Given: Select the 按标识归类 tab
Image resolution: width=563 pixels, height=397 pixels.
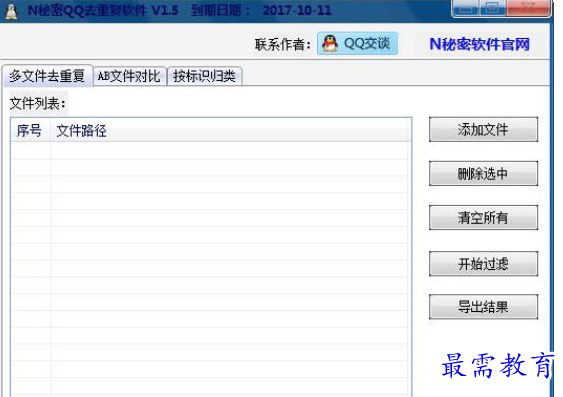Looking at the screenshot, I should tap(204, 76).
